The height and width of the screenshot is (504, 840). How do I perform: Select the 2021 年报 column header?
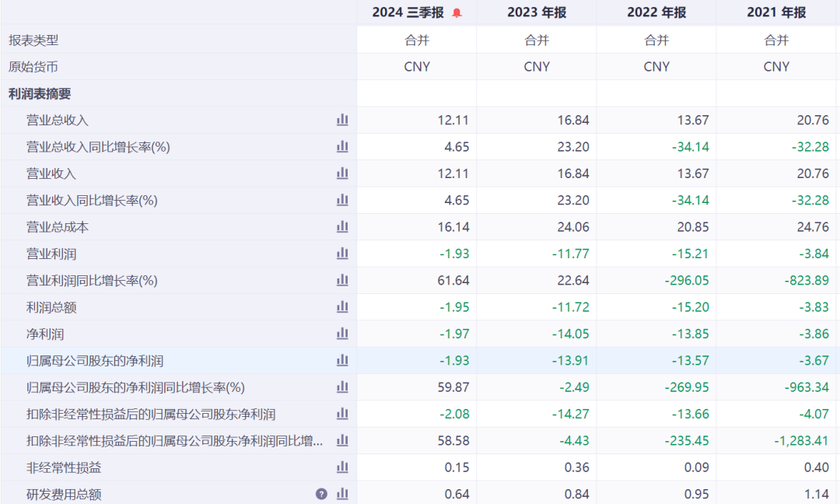pyautogui.click(x=776, y=12)
